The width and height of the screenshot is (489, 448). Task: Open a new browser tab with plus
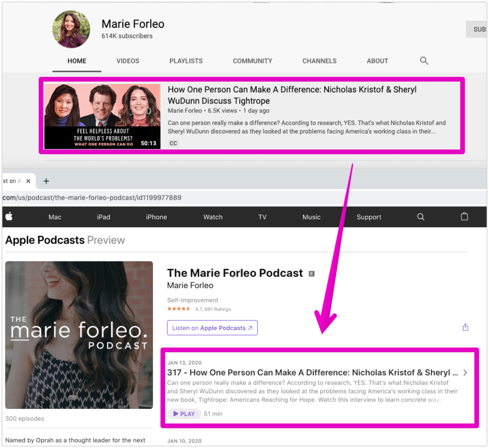[x=46, y=181]
